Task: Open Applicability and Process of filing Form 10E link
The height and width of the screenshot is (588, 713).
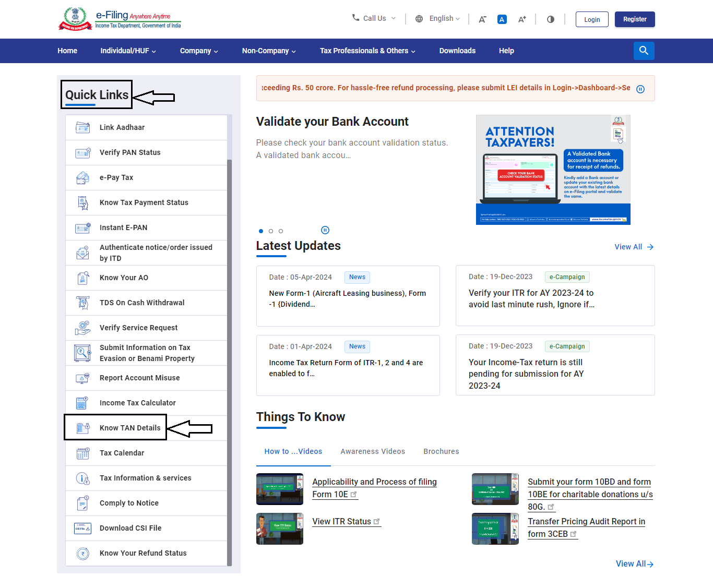Action: [374, 488]
